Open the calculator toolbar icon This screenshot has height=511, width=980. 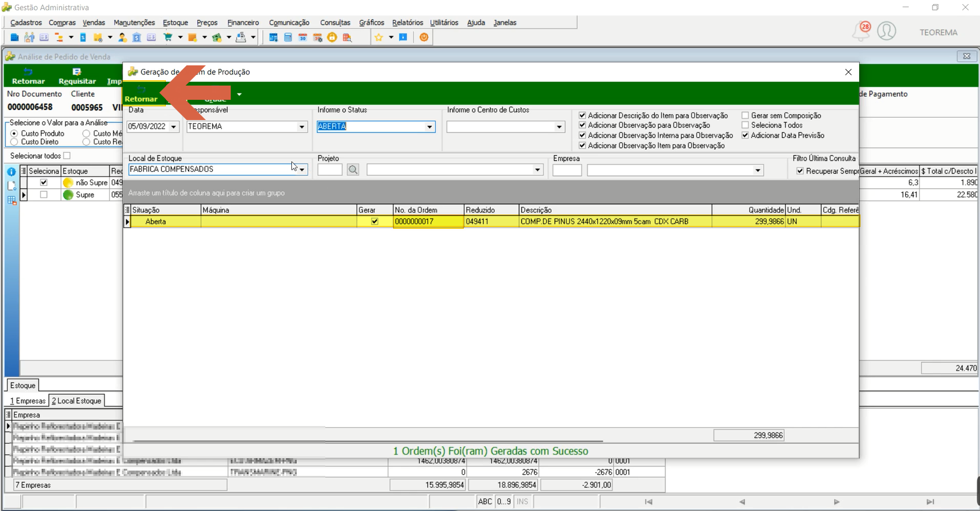coord(288,37)
